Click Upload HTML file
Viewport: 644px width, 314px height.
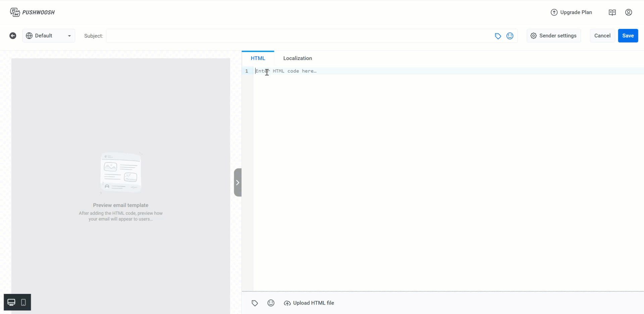pyautogui.click(x=309, y=303)
